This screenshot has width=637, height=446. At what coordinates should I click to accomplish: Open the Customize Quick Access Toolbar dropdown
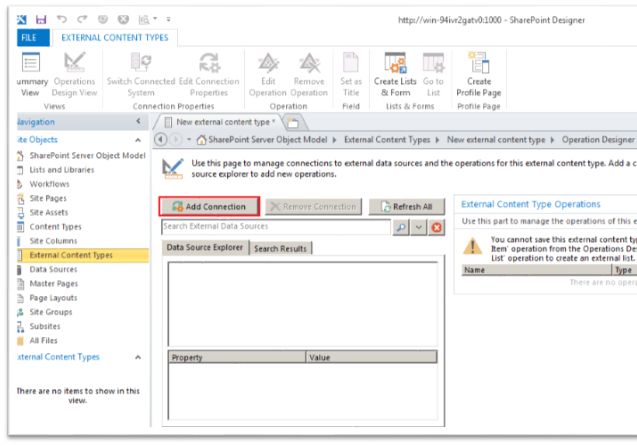(168, 19)
